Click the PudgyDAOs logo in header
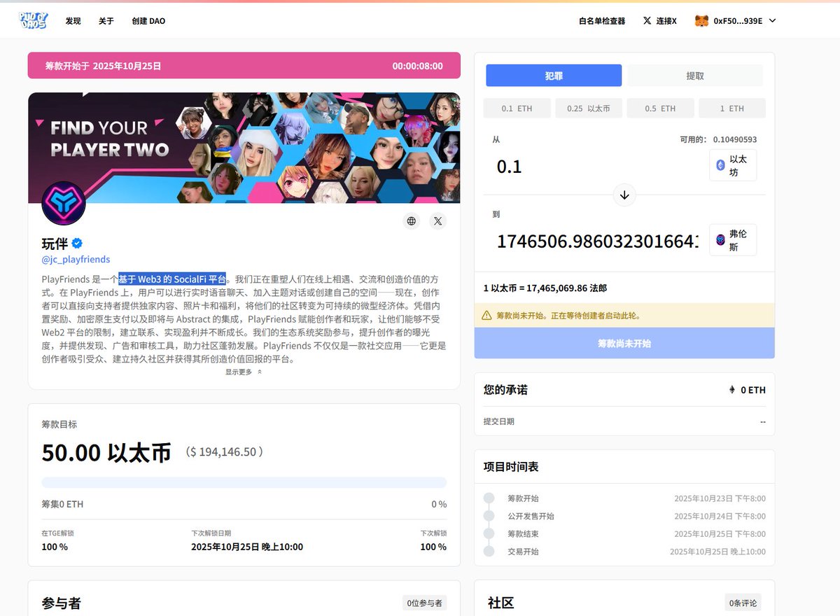This screenshot has height=616, width=840. pyautogui.click(x=33, y=20)
